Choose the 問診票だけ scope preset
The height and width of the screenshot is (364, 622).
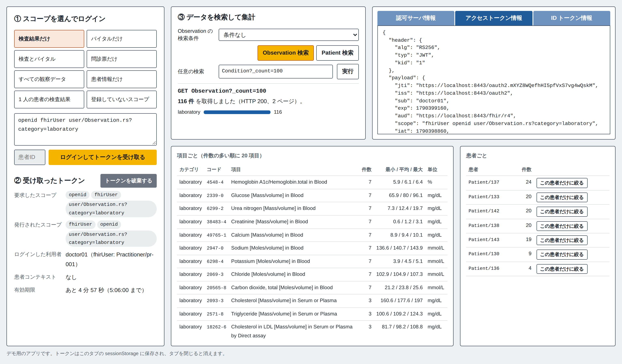[x=122, y=59]
